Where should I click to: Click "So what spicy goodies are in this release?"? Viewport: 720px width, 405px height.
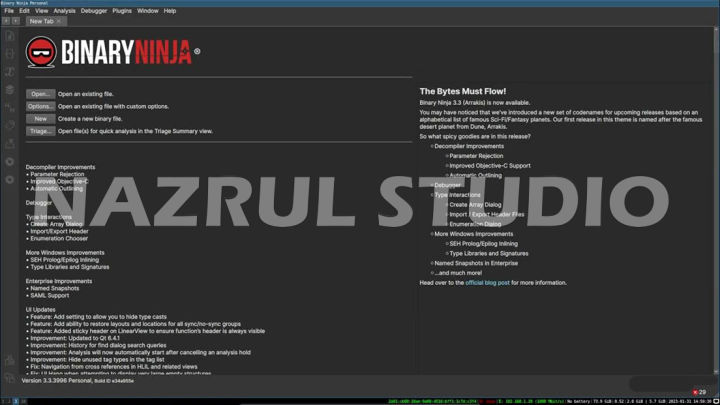point(475,136)
